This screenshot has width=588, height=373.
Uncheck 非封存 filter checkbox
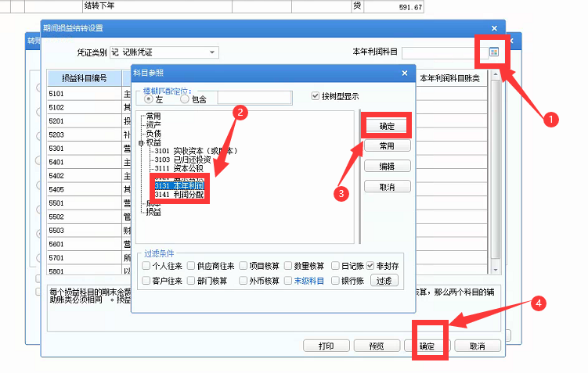[x=370, y=266]
